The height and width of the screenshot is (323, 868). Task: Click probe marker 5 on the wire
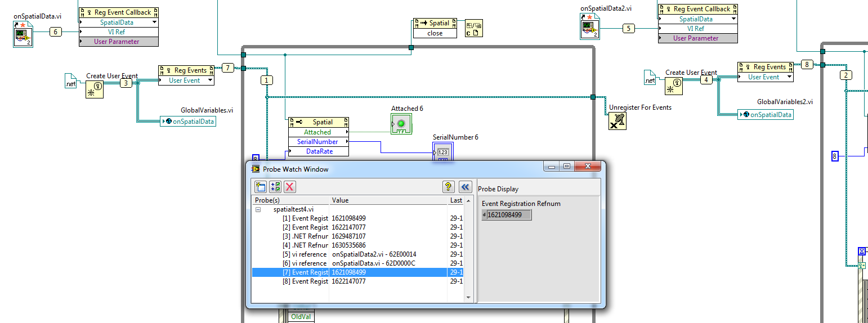click(x=629, y=29)
